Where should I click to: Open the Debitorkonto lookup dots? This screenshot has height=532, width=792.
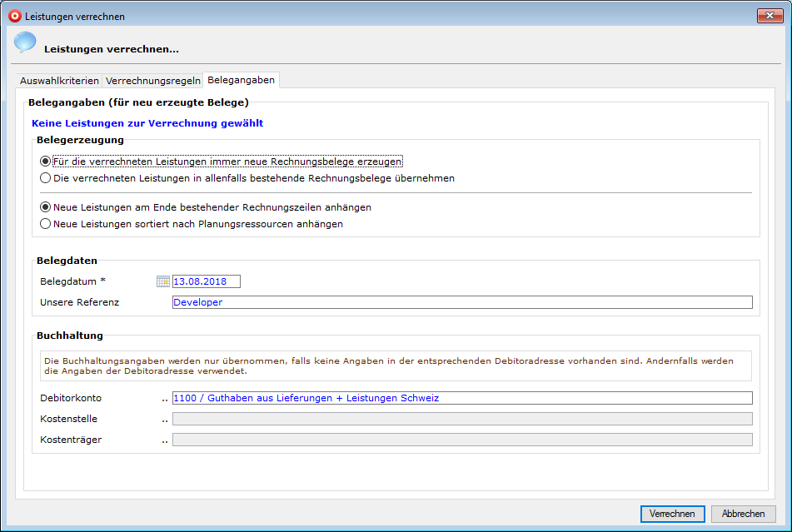pyautogui.click(x=165, y=399)
